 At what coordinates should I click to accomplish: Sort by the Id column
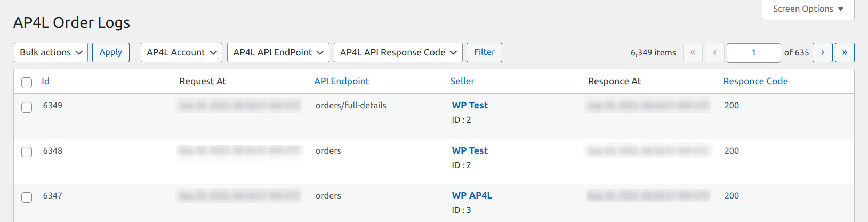pyautogui.click(x=45, y=81)
